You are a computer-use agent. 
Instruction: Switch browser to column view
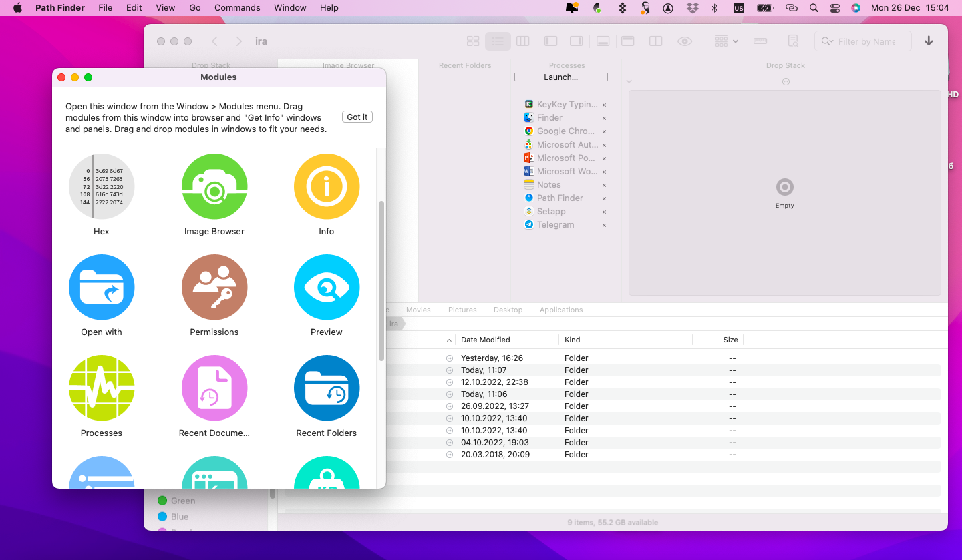coord(523,41)
